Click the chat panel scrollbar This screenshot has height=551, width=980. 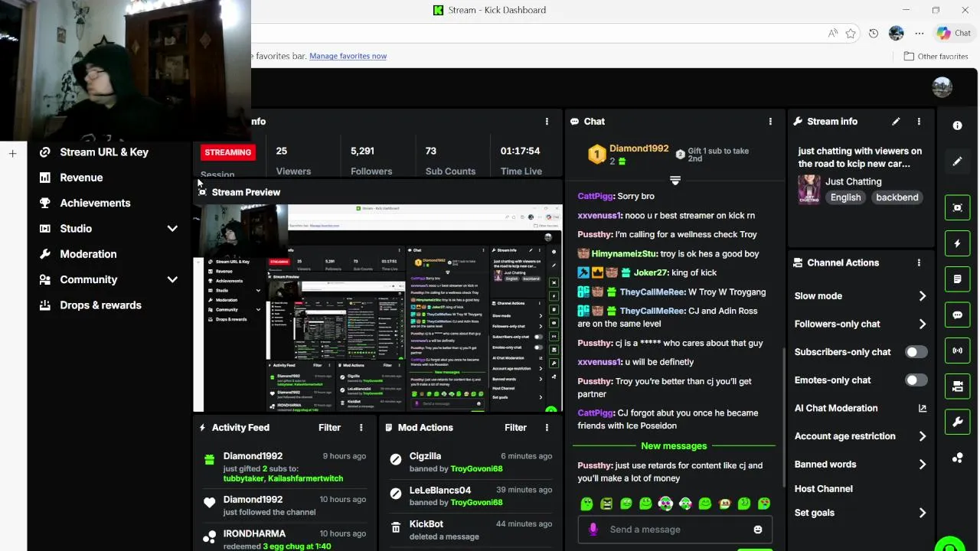(782, 417)
